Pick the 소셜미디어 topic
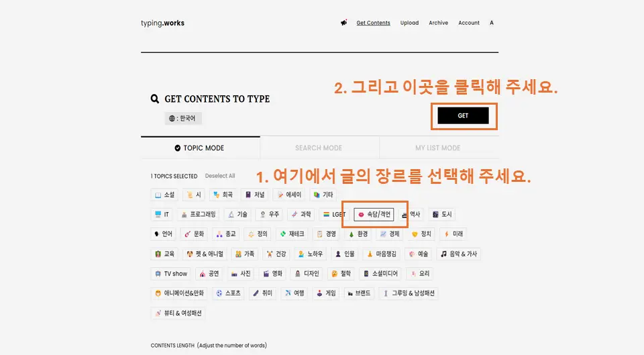This screenshot has height=355, width=644. tap(380, 274)
